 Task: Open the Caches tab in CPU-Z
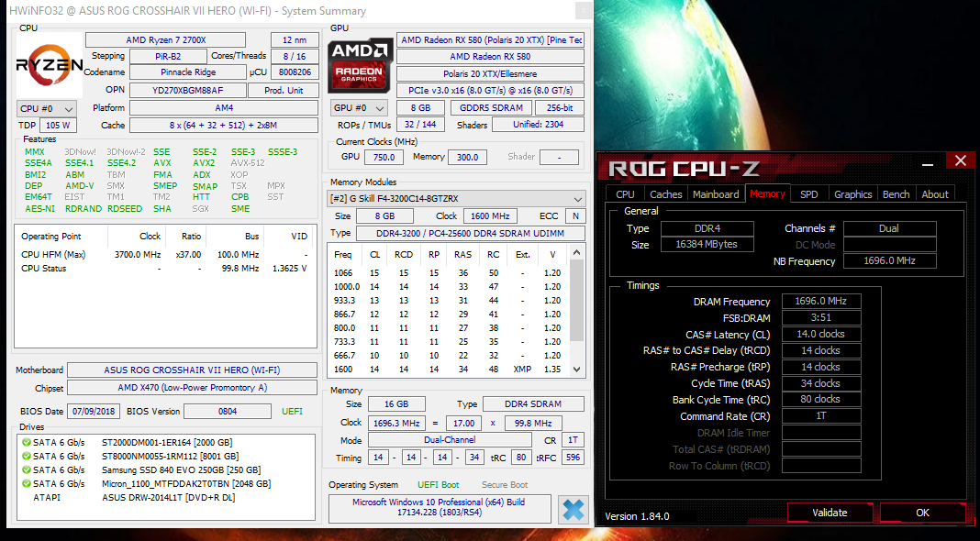click(x=665, y=193)
